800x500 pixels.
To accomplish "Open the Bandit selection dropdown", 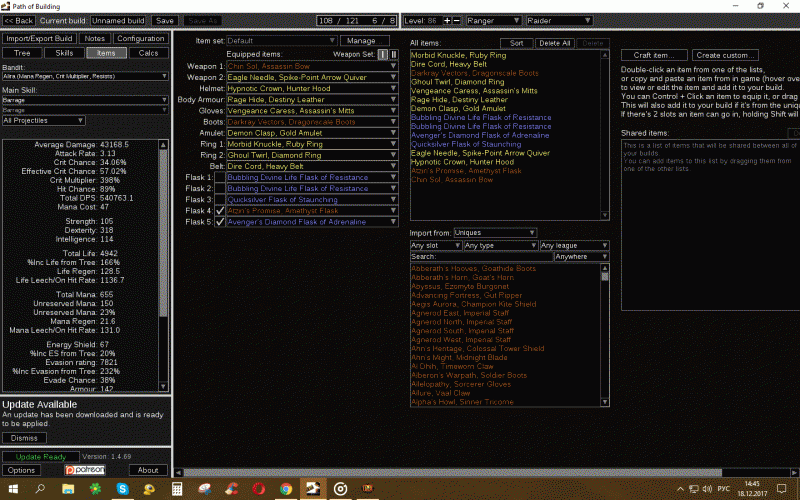I will (85, 76).
